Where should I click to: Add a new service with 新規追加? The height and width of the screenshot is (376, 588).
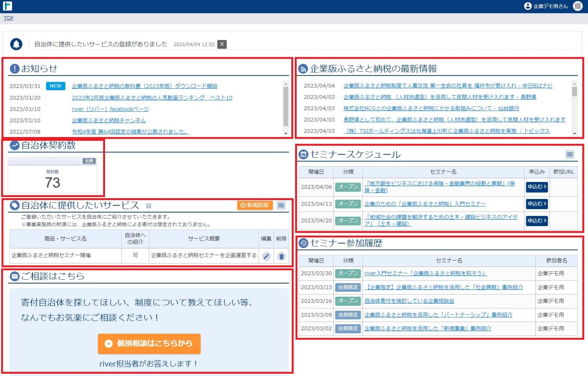255,205
